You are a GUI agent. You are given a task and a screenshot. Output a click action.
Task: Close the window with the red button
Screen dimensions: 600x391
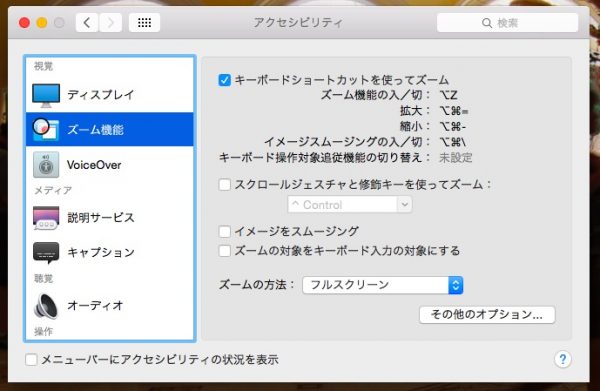(x=24, y=23)
